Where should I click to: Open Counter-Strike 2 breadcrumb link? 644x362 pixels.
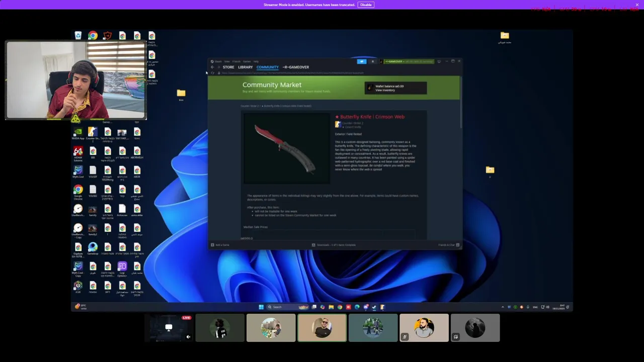click(x=249, y=106)
